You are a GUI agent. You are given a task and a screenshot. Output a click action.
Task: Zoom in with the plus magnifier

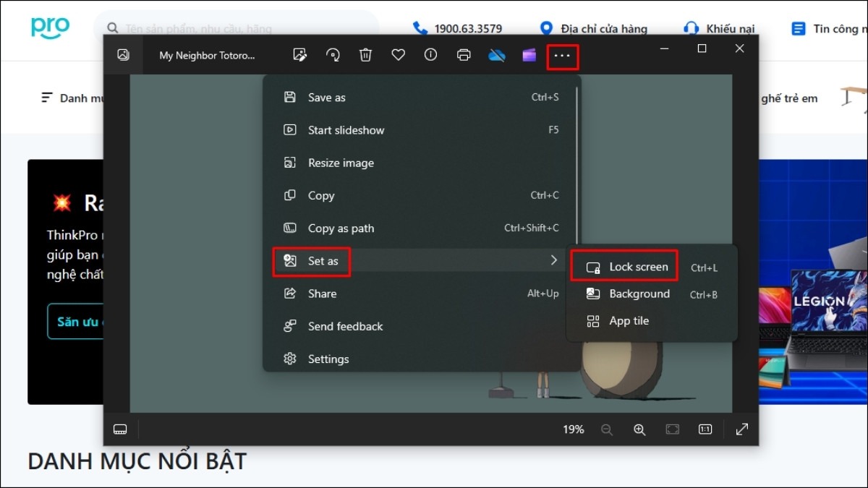tap(639, 429)
